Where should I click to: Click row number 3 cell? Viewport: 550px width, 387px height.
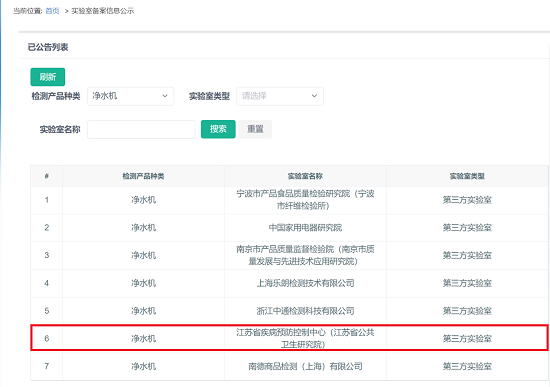[x=47, y=255]
